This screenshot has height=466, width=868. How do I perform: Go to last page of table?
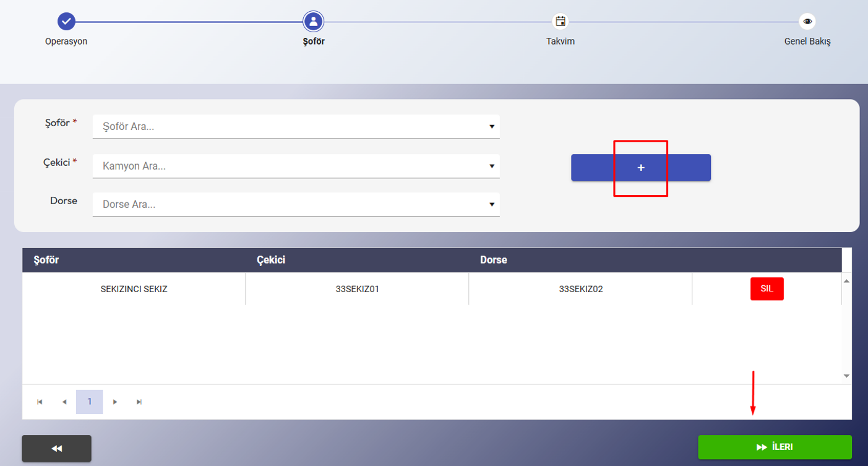(x=139, y=402)
